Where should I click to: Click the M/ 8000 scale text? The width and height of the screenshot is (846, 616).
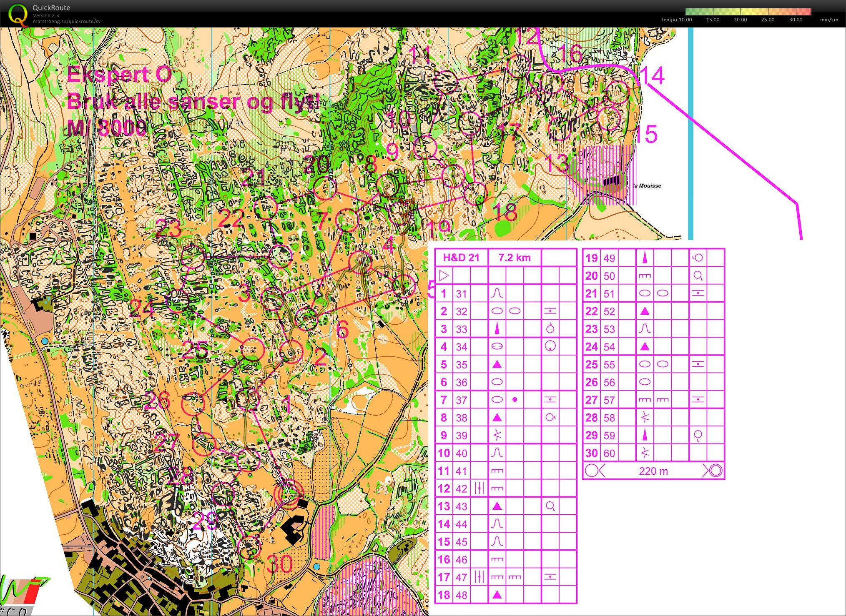pos(107,128)
